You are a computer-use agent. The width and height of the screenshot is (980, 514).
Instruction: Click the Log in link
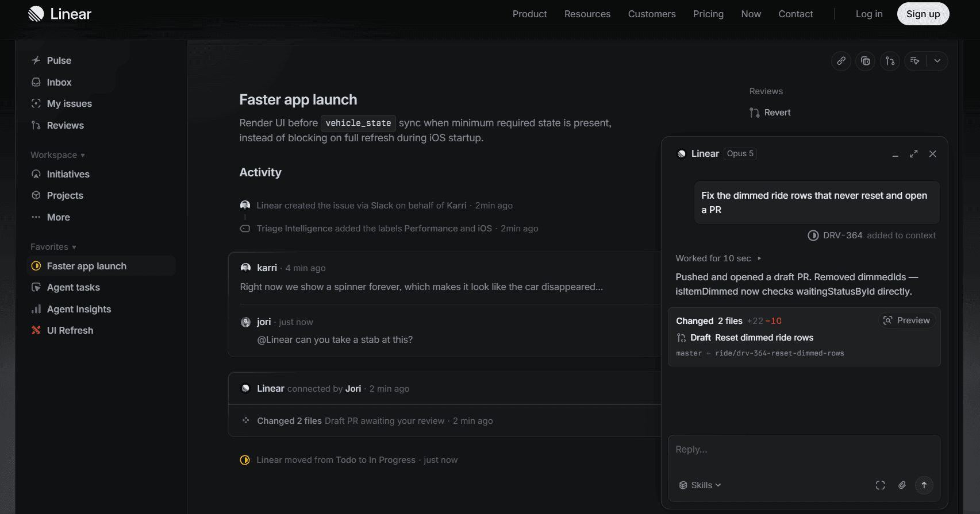coord(869,14)
